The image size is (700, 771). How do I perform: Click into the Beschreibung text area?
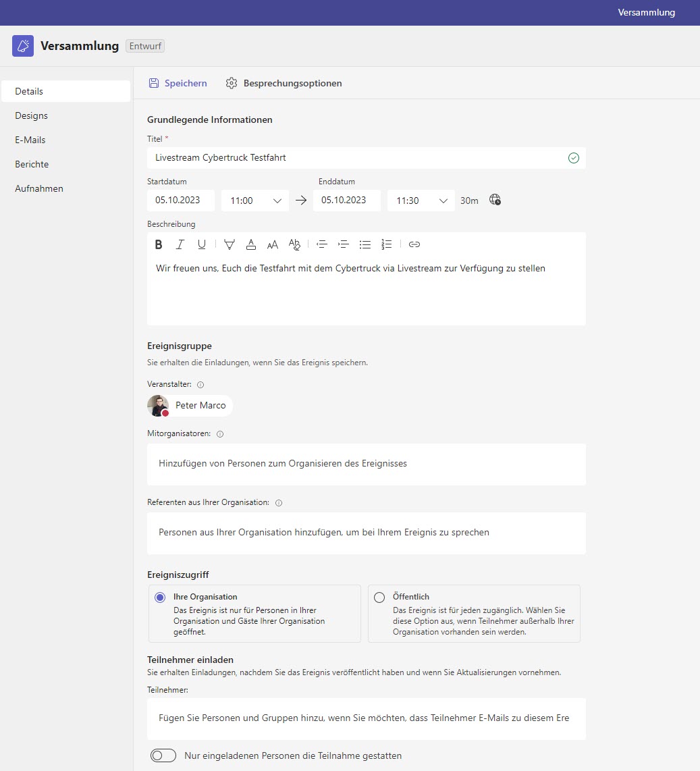(x=367, y=290)
